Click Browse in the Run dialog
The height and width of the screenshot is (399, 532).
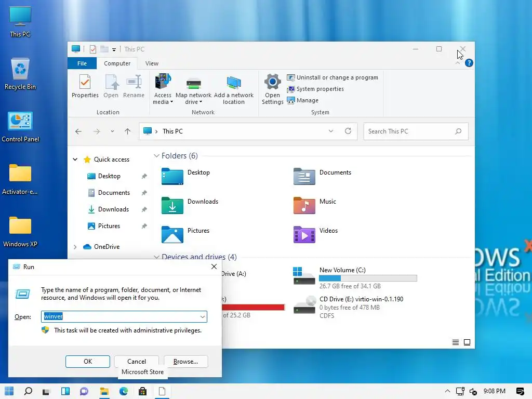point(185,362)
